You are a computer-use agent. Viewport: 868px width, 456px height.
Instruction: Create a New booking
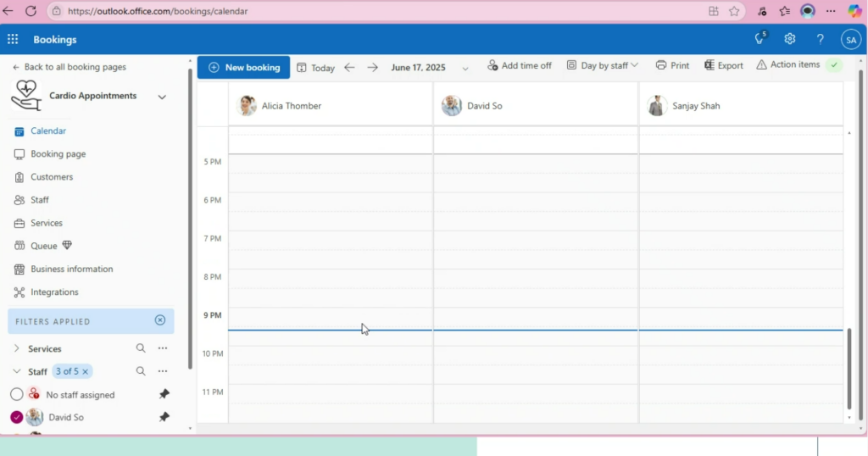pyautogui.click(x=243, y=68)
